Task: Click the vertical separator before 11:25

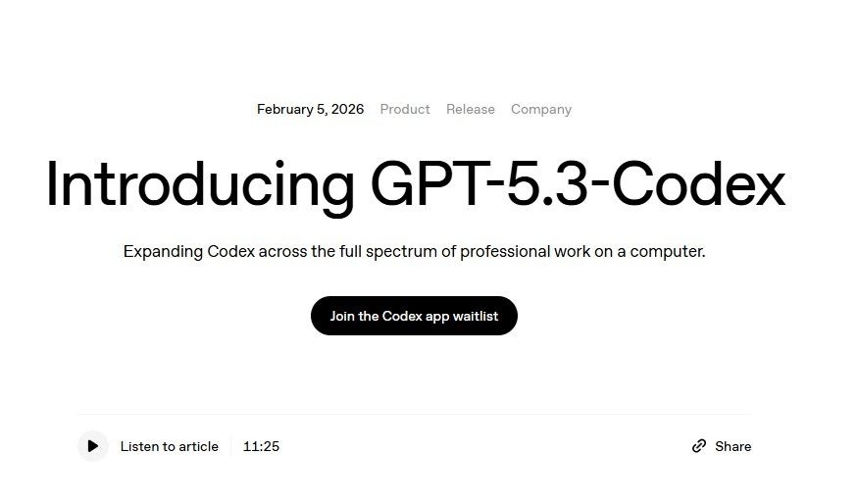Action: click(231, 446)
